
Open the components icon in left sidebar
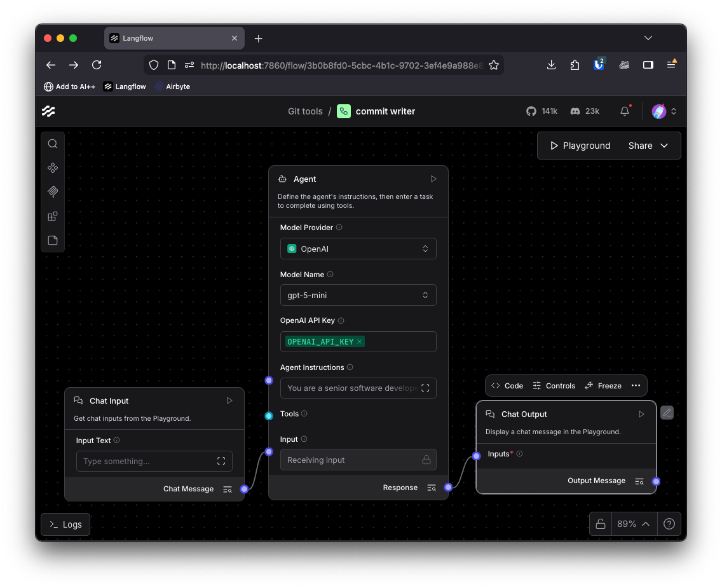(x=53, y=168)
